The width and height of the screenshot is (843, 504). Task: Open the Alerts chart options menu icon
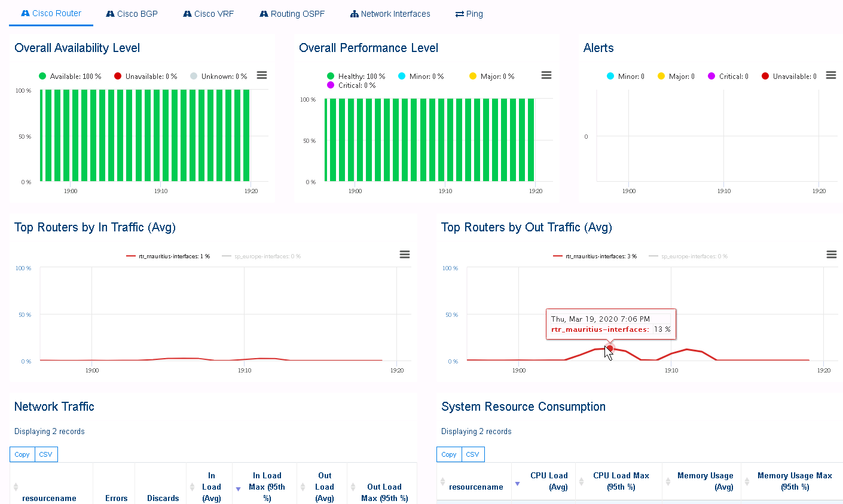830,75
